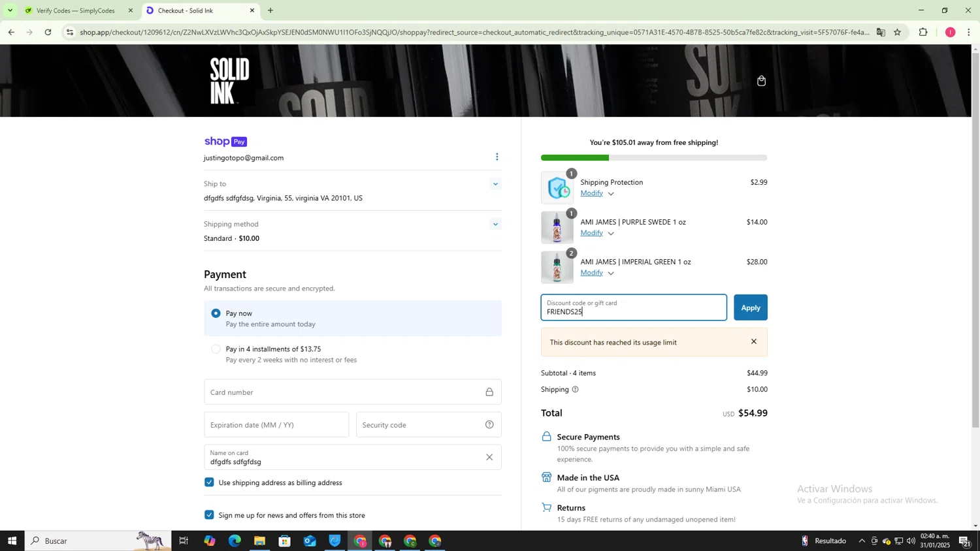
Task: Select Pay in 4 installments option
Action: 216,349
